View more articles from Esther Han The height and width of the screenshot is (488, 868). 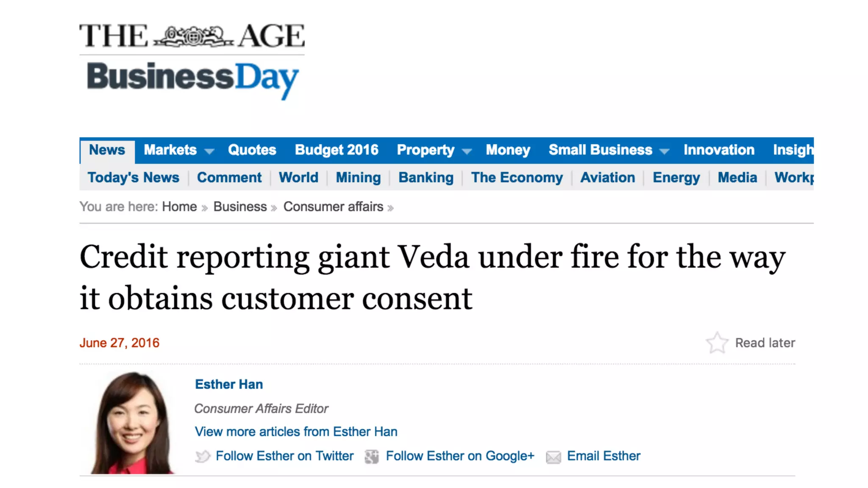(x=296, y=432)
